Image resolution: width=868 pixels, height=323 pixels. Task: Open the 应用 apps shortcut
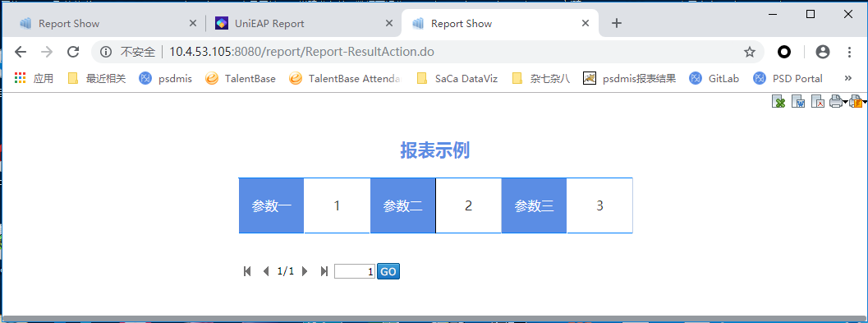(x=34, y=79)
